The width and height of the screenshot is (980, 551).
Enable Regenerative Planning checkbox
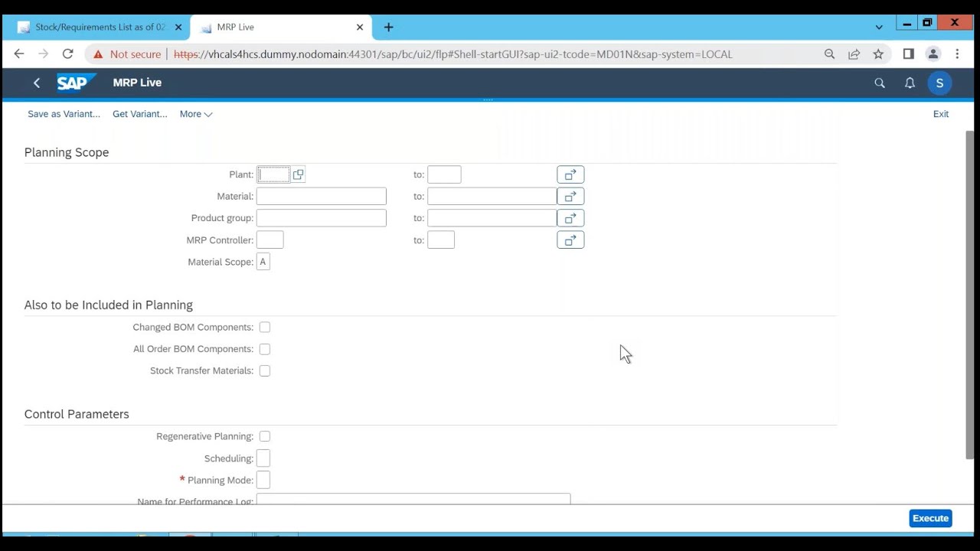tap(264, 436)
